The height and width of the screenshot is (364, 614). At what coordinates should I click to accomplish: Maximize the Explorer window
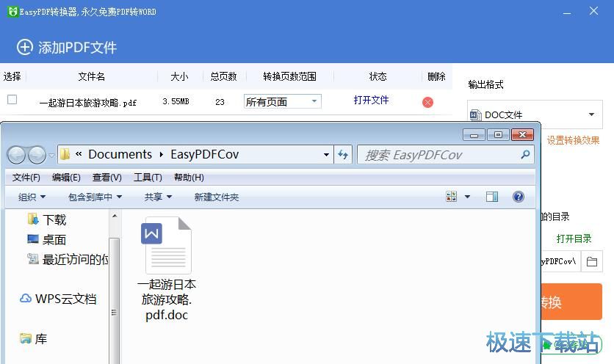click(x=498, y=134)
